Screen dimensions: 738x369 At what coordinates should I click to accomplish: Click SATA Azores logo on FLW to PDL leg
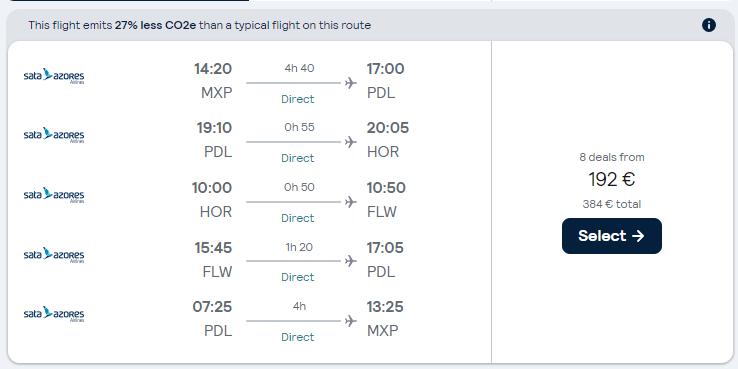point(54,255)
